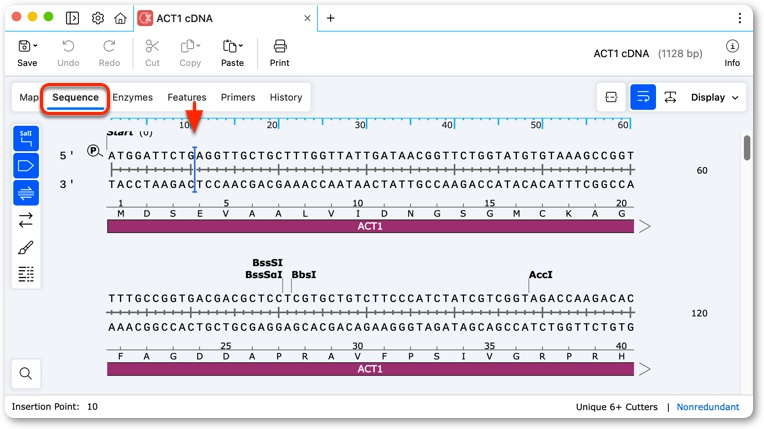Click the Undo icon
This screenshot has width=764, height=429.
point(68,46)
